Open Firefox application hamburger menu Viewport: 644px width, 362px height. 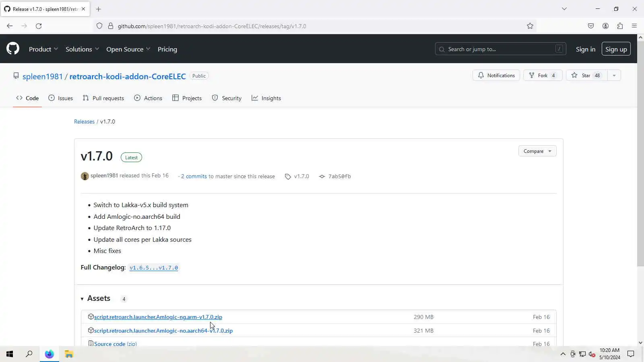(634, 26)
